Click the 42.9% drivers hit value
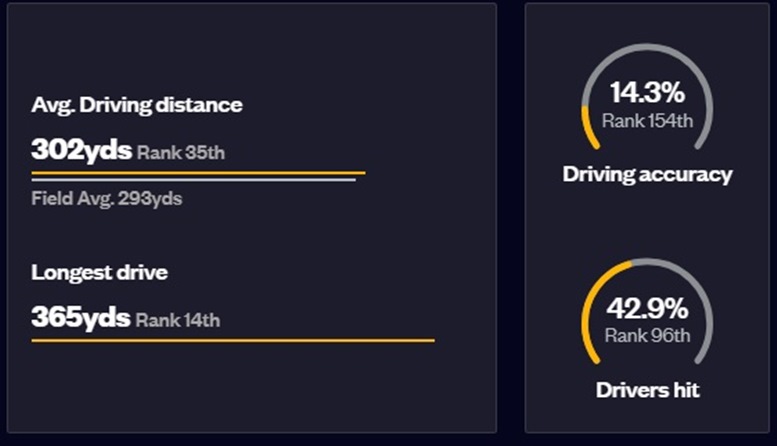The width and height of the screenshot is (777, 446). click(x=647, y=308)
